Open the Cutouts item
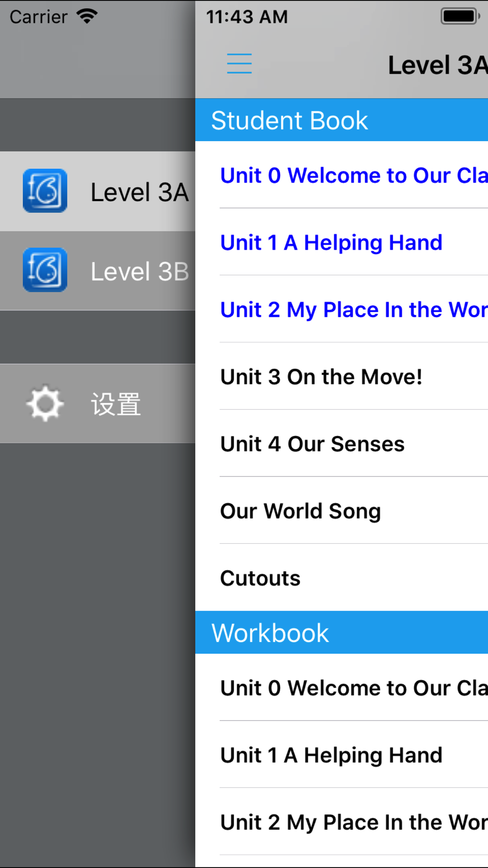Screen dimensions: 488x868 click(260, 579)
